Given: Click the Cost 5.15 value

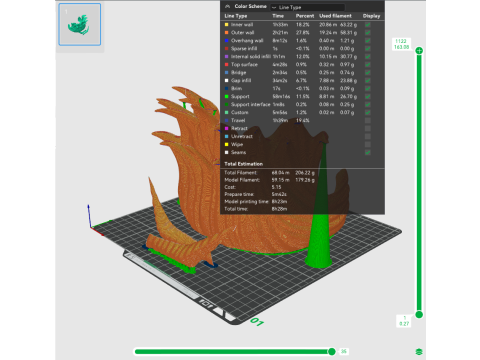Looking at the screenshot, I should pyautogui.click(x=276, y=187).
